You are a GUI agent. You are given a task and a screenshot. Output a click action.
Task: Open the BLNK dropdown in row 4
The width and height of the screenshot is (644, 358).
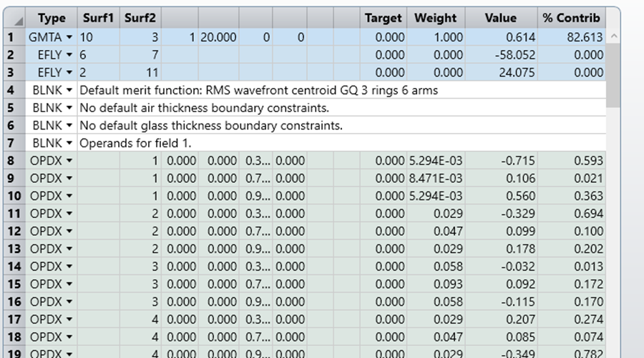click(69, 91)
